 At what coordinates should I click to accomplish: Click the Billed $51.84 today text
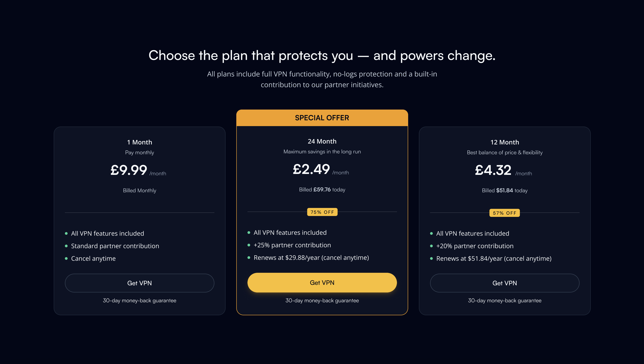click(x=505, y=190)
